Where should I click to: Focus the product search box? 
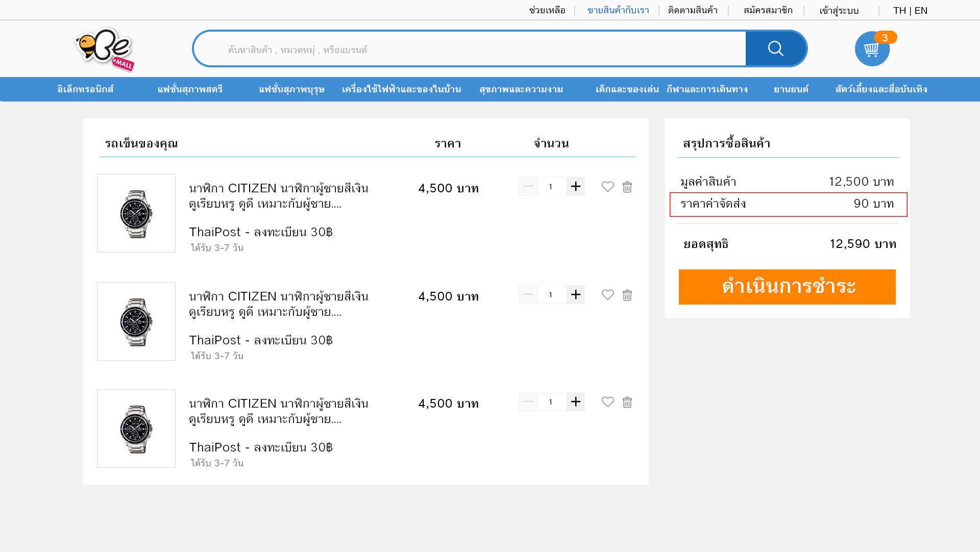470,49
